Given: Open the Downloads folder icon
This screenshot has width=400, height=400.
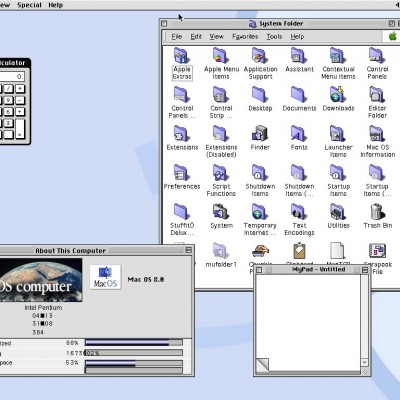Looking at the screenshot, I should tap(338, 95).
